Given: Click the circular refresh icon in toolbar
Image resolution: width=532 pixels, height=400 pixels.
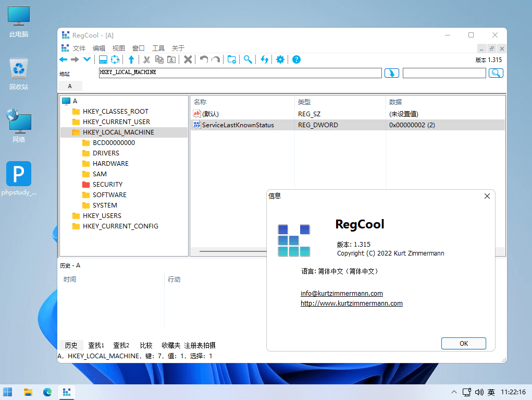Looking at the screenshot, I should coord(115,60).
